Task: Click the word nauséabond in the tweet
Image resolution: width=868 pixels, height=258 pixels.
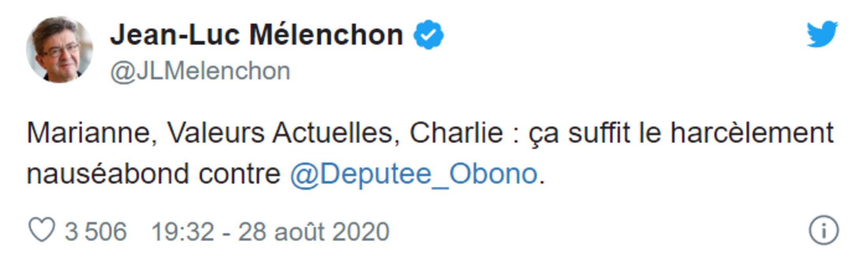Action: pyautogui.click(x=108, y=174)
